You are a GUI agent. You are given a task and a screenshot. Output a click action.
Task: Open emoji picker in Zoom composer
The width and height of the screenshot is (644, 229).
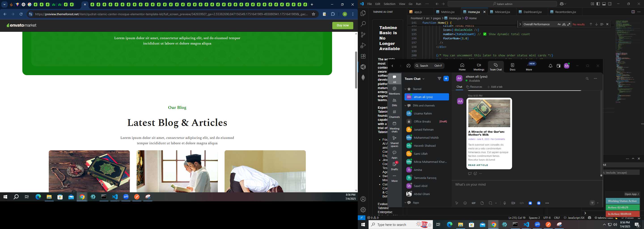pyautogui.click(x=465, y=203)
